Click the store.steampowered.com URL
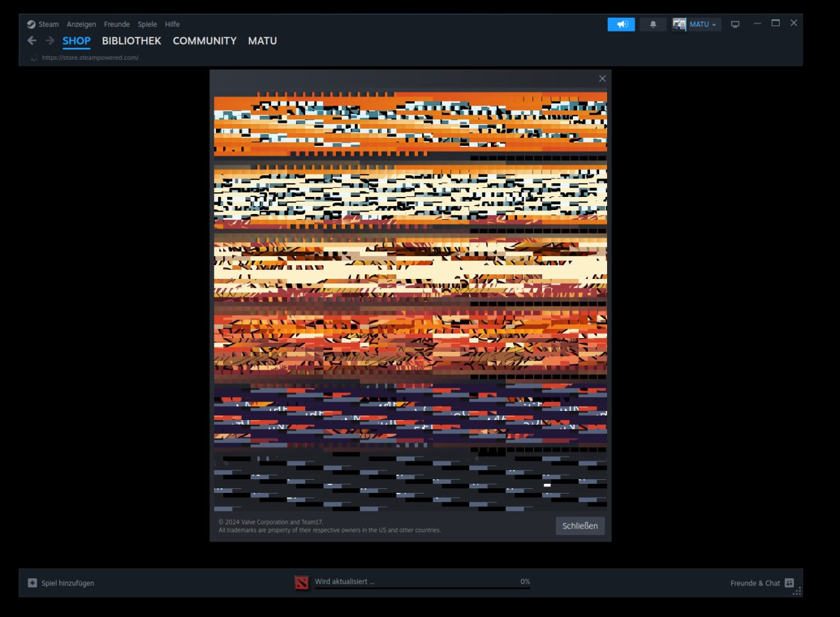Screen dimensions: 840x617 pyautogui.click(x=90, y=58)
